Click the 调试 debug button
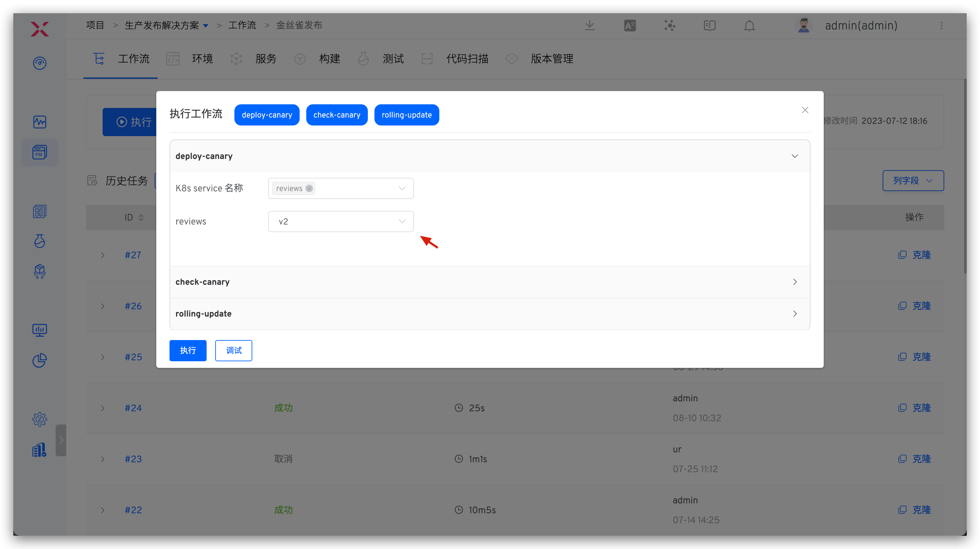 pyautogui.click(x=233, y=350)
